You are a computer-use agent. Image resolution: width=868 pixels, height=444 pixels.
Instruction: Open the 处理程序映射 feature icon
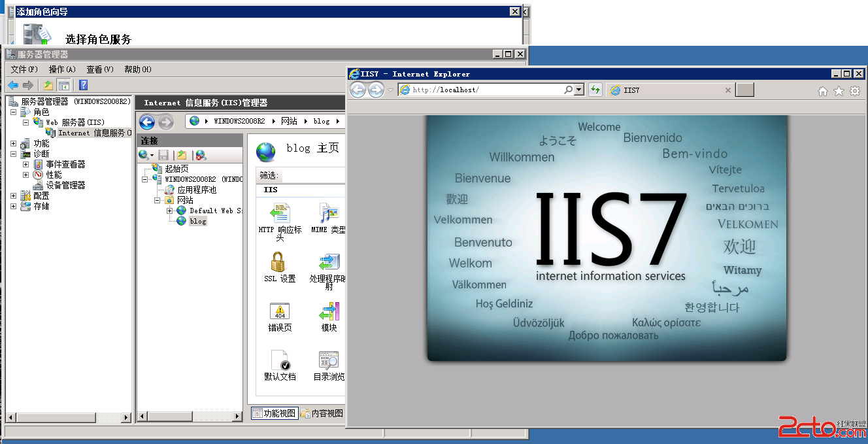[329, 262]
